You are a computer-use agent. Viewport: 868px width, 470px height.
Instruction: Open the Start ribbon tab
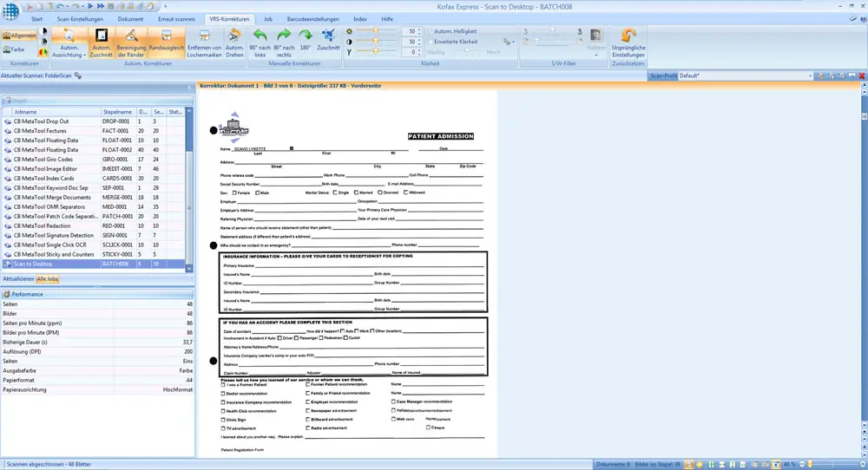[36, 19]
